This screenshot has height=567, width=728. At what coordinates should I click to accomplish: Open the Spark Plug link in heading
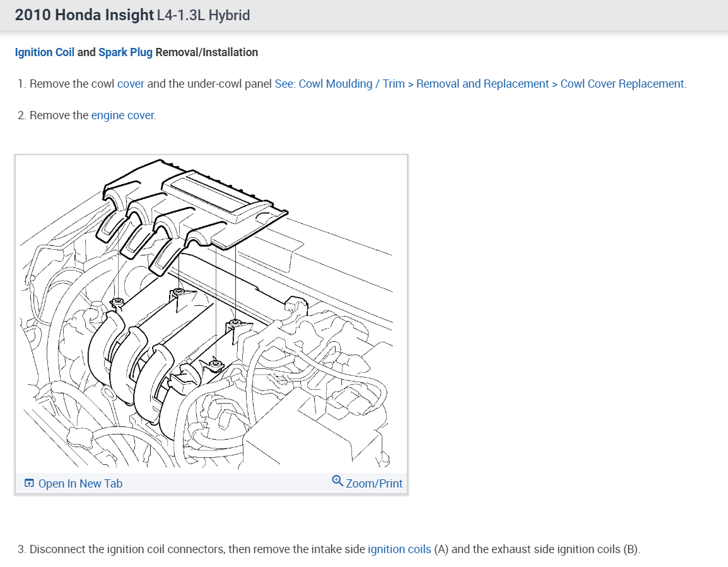(x=126, y=52)
